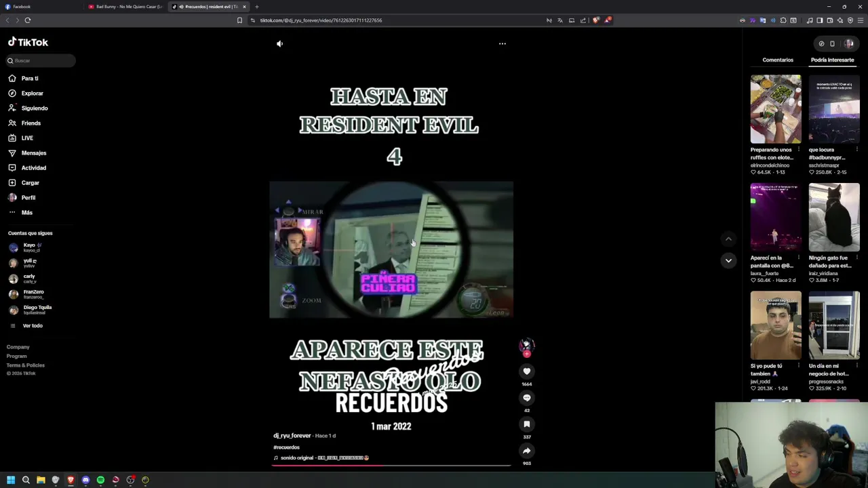Share the video with the arrow icon
Image resolution: width=868 pixels, height=488 pixels.
[527, 451]
